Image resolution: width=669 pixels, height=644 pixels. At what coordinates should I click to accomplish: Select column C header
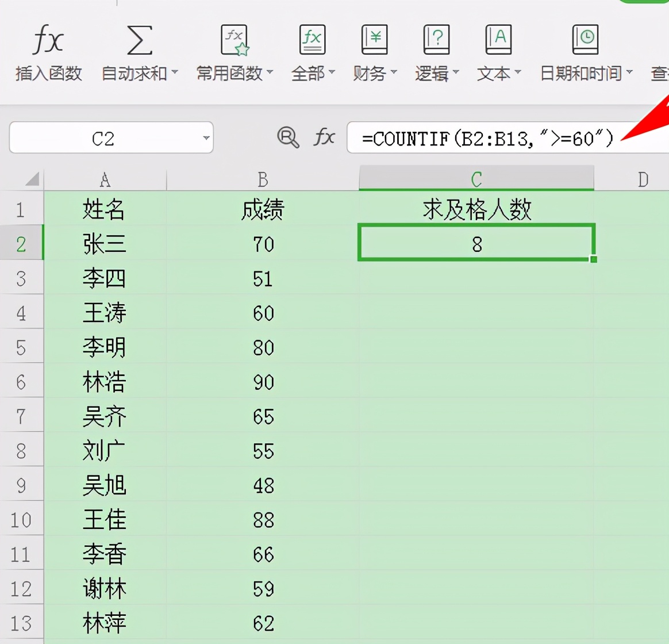tap(476, 178)
